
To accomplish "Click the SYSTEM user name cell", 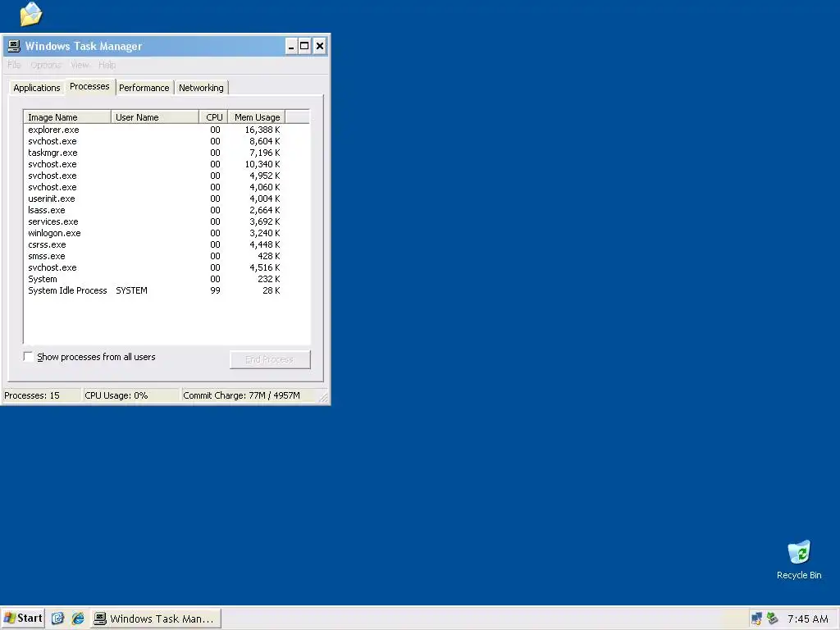I will (131, 290).
